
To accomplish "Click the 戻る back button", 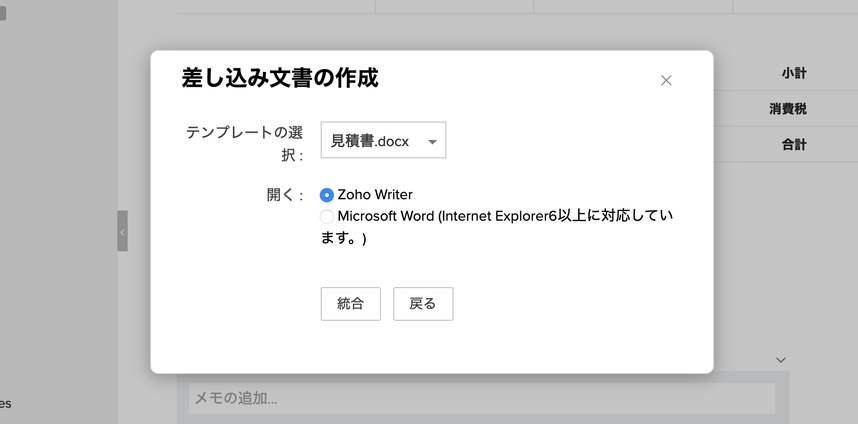I will (423, 304).
